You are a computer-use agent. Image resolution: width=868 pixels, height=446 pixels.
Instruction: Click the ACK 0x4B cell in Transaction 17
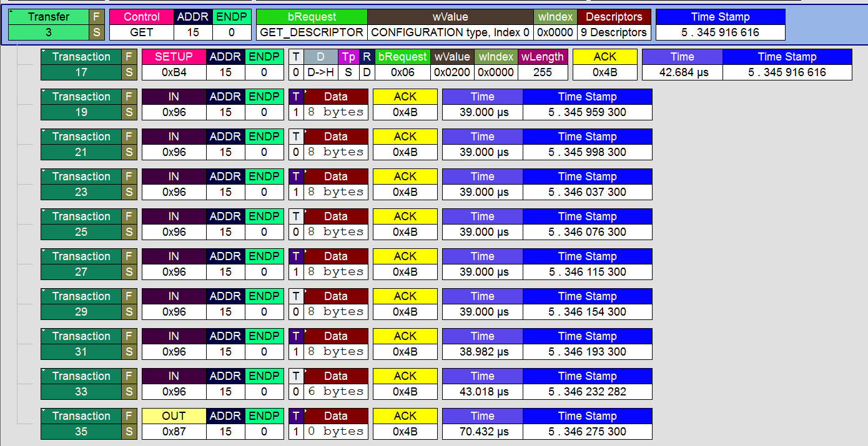pos(605,64)
